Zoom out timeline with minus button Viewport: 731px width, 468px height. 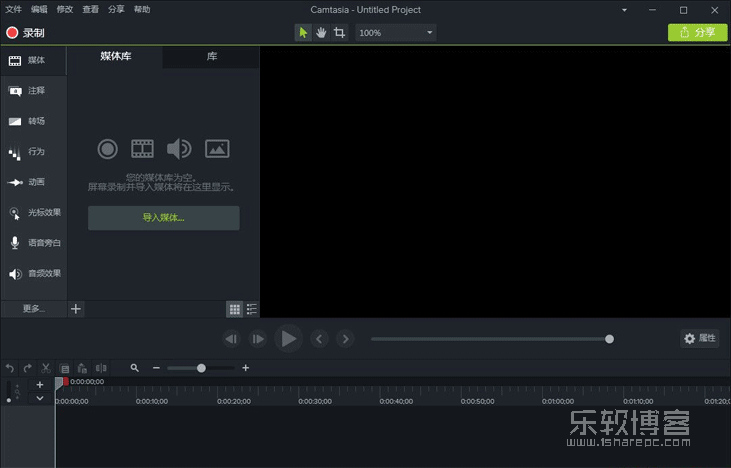156,368
